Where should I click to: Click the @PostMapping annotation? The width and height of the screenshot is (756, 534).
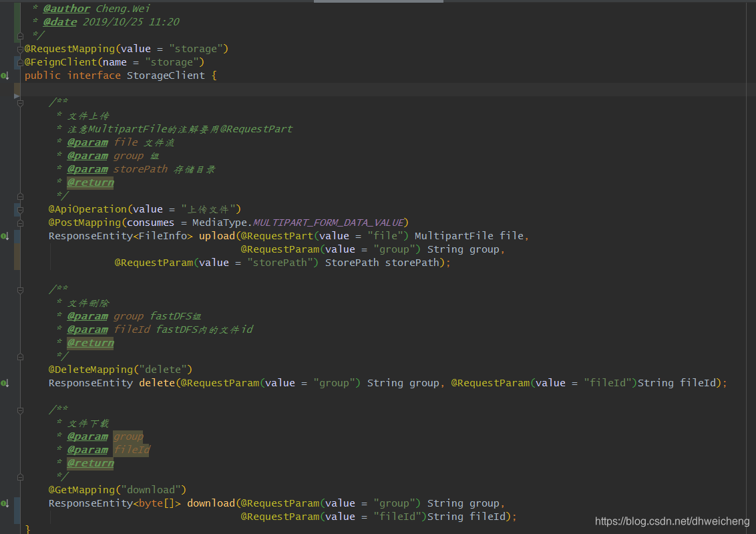tap(85, 223)
